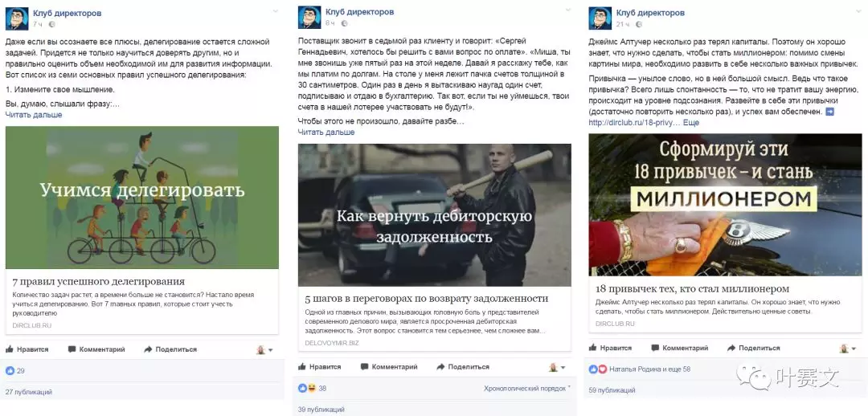Click the Клуб директоров avatar in first post
This screenshot has width=868, height=416.
(17, 18)
